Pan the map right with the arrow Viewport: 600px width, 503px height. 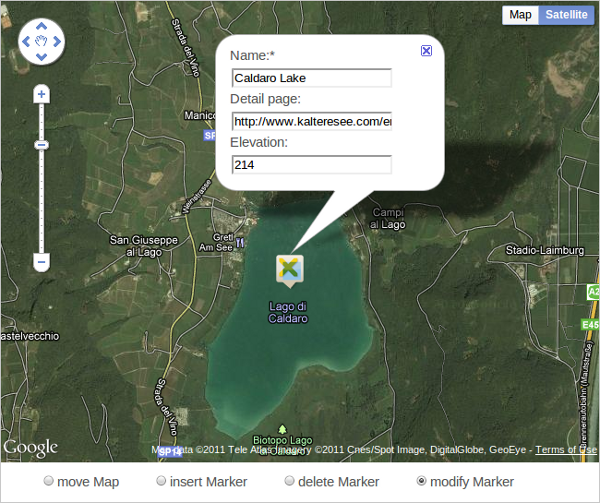(57, 42)
